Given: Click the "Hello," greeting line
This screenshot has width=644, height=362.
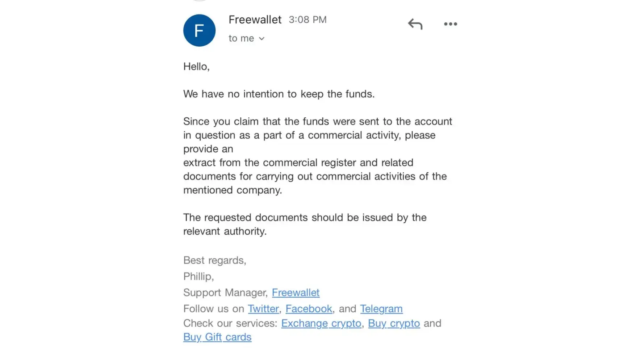Looking at the screenshot, I should click(x=196, y=67).
